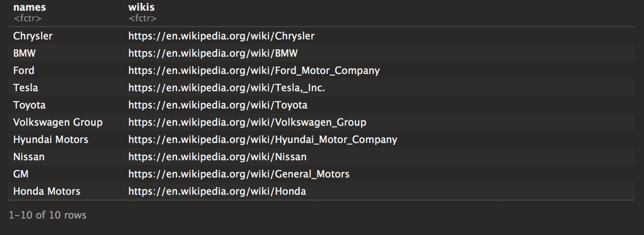644x235 pixels.
Task: Click the GM name cell
Action: click(x=21, y=174)
